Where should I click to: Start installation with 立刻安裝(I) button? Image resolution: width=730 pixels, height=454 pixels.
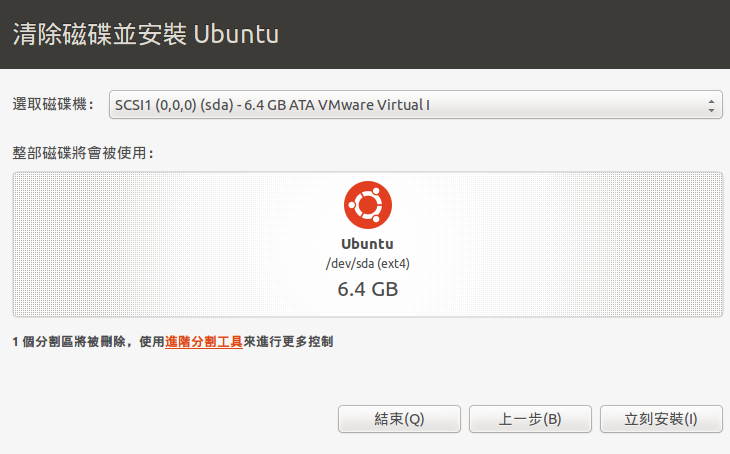(x=661, y=419)
